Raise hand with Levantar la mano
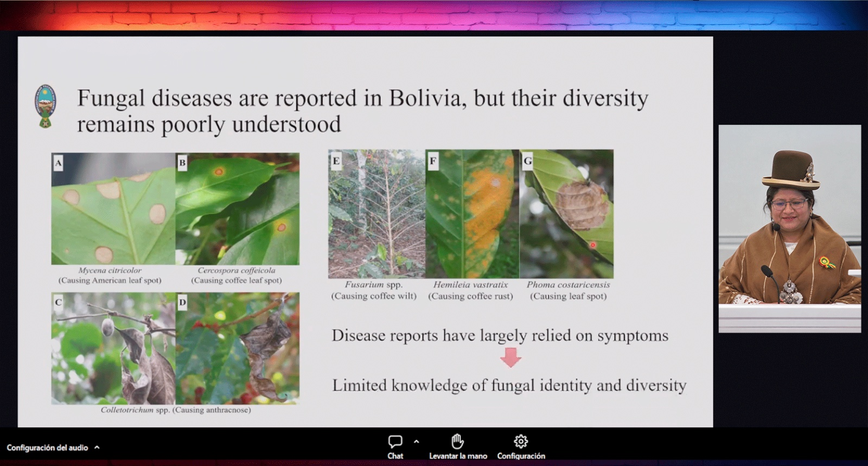This screenshot has width=868, height=466. tap(458, 447)
